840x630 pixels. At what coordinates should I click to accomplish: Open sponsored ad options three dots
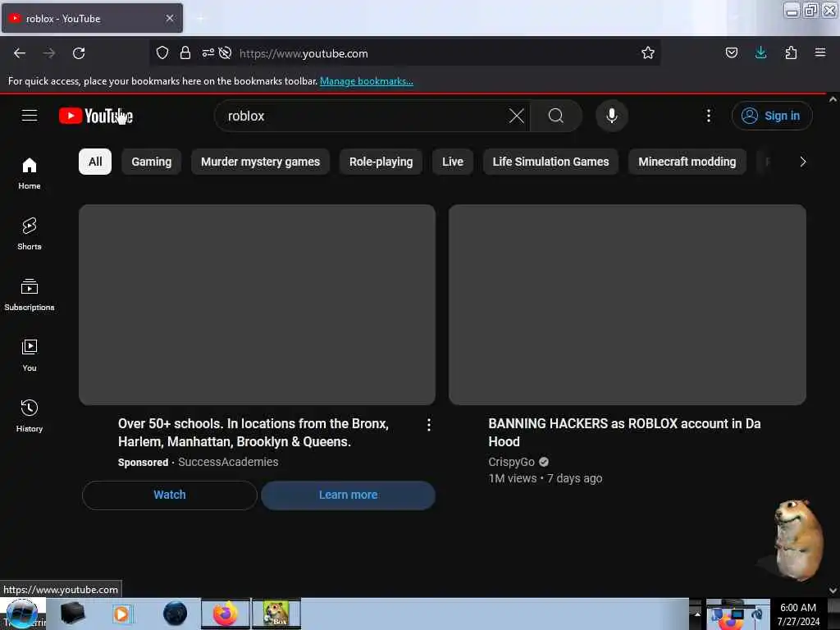click(428, 425)
